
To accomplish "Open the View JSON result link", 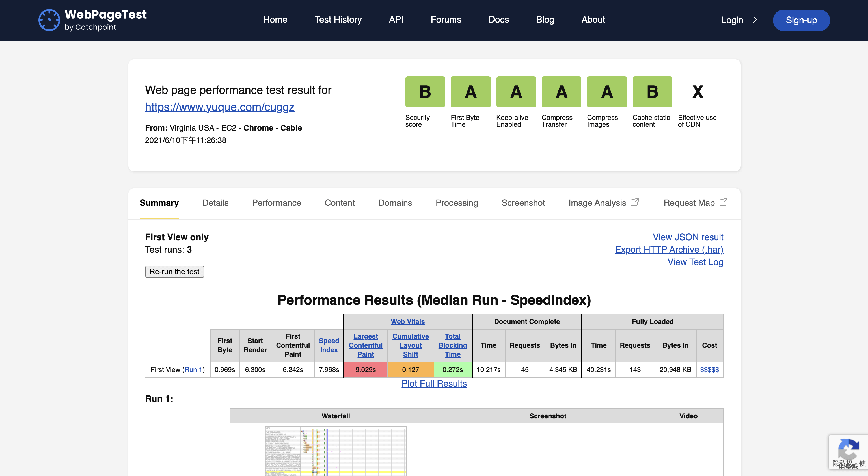I will click(x=688, y=237).
